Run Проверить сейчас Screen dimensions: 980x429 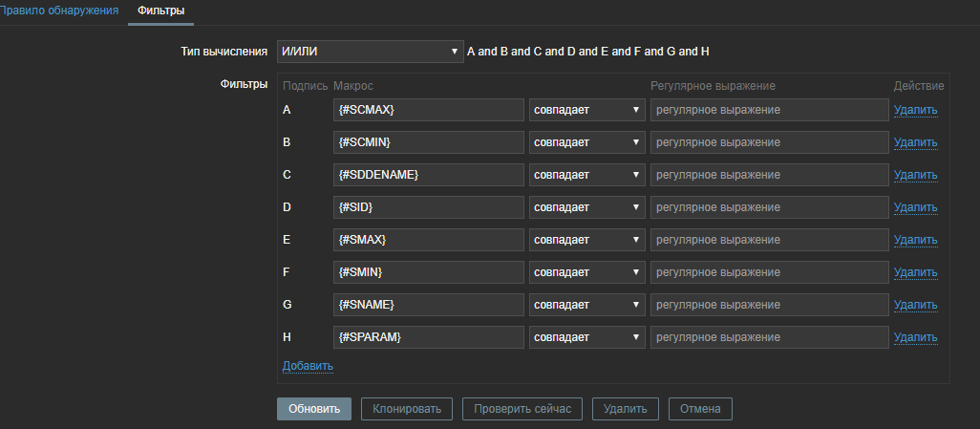coord(522,409)
